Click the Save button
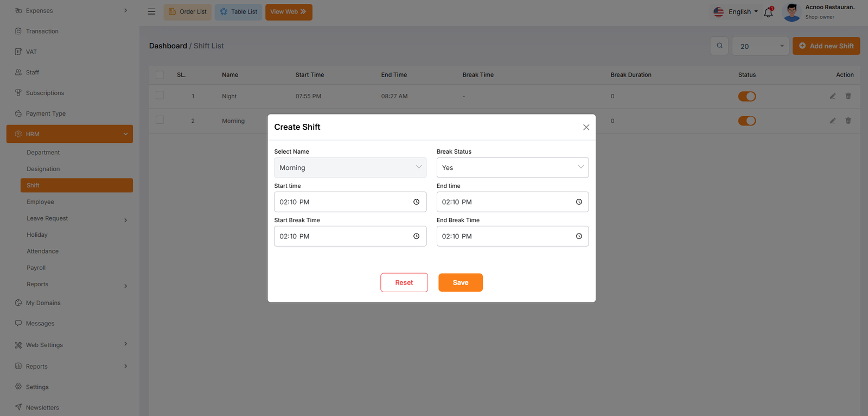 pyautogui.click(x=460, y=282)
